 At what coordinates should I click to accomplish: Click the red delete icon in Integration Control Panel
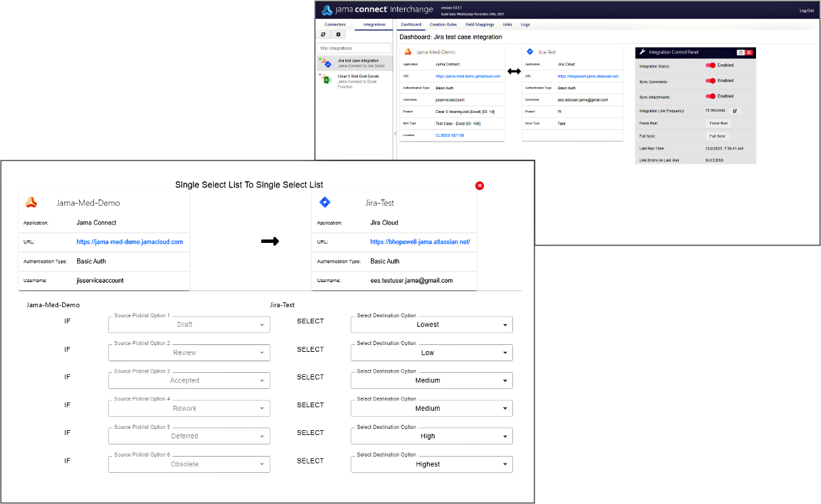click(x=749, y=52)
